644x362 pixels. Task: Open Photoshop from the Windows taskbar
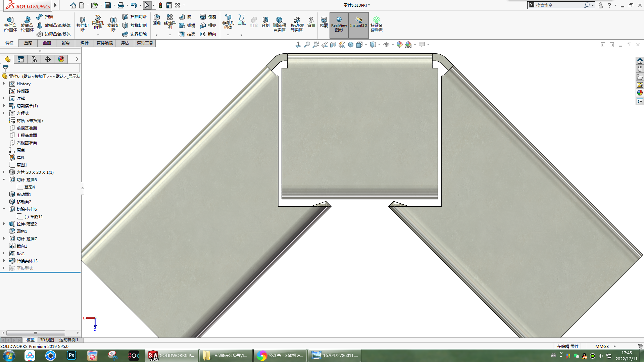pos(71,355)
